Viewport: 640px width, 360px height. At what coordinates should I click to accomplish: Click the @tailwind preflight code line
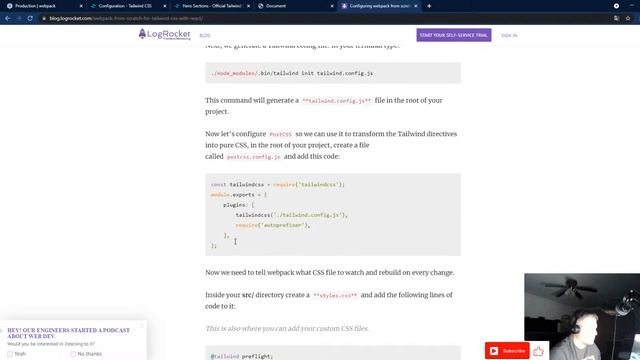click(241, 356)
